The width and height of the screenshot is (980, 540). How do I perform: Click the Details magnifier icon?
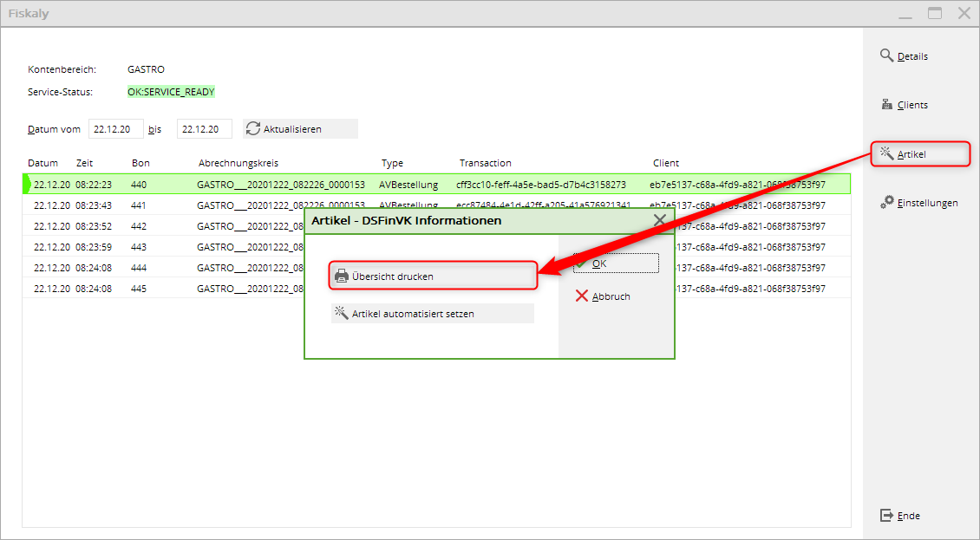886,55
